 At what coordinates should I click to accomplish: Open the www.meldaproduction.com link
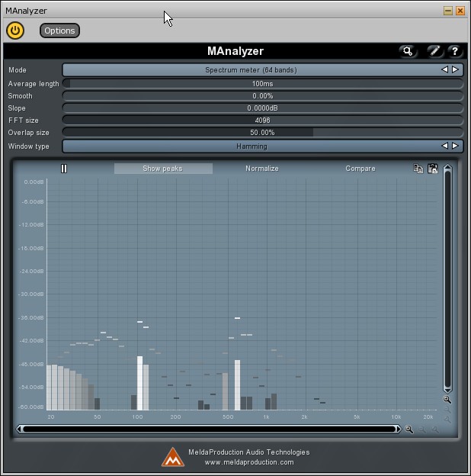(x=249, y=462)
